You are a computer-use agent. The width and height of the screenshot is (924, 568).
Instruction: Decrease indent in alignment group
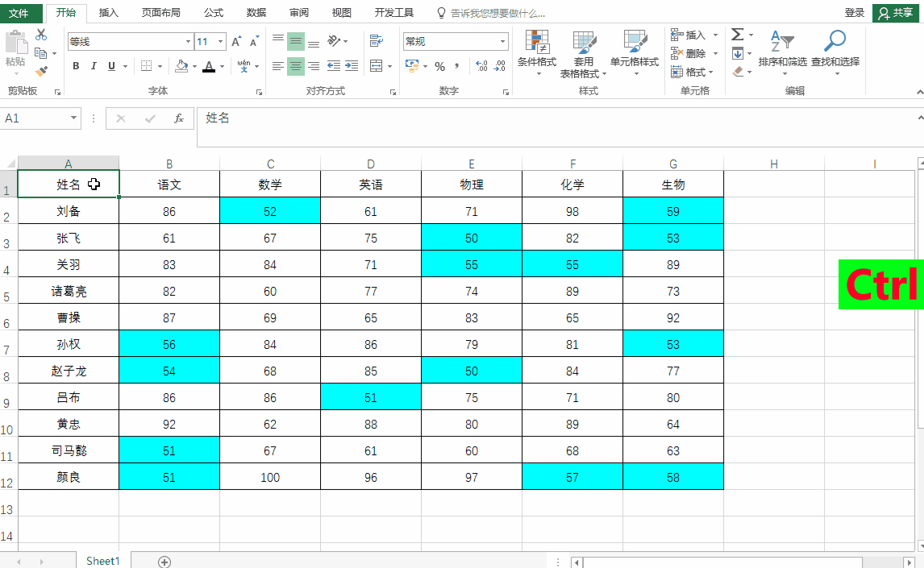(x=334, y=66)
